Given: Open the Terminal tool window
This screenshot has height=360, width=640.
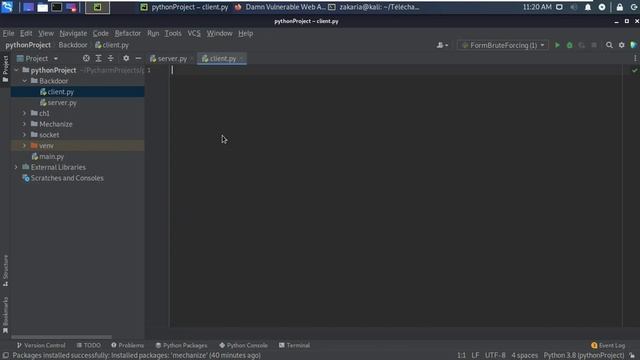Looking at the screenshot, I should pos(294,345).
